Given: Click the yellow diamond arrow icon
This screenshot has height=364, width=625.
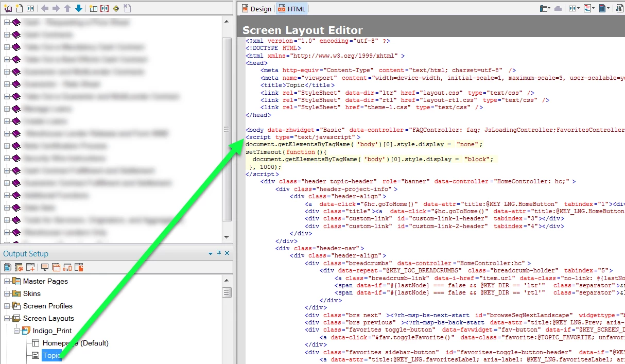Looking at the screenshot, I should (x=116, y=8).
